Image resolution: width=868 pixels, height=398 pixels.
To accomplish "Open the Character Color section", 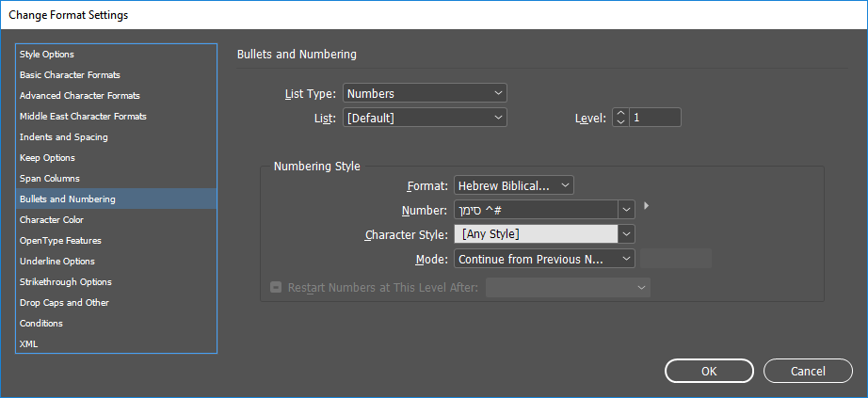I will 52,220.
